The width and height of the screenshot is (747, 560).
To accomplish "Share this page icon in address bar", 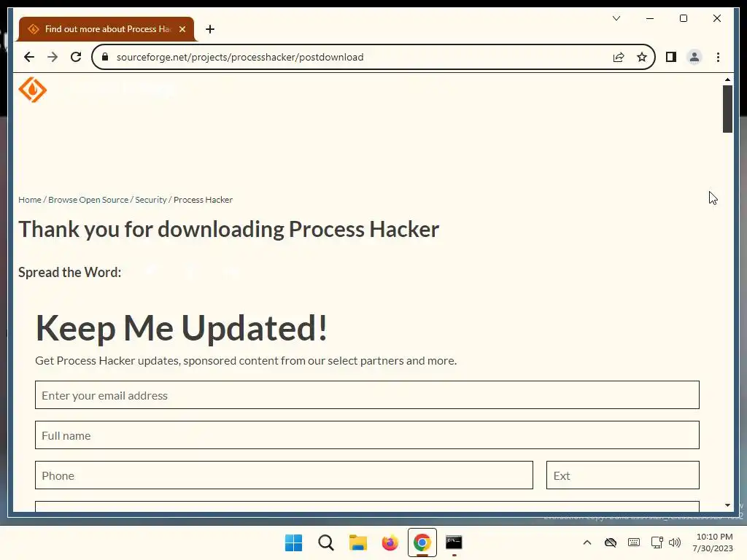I will pyautogui.click(x=619, y=57).
